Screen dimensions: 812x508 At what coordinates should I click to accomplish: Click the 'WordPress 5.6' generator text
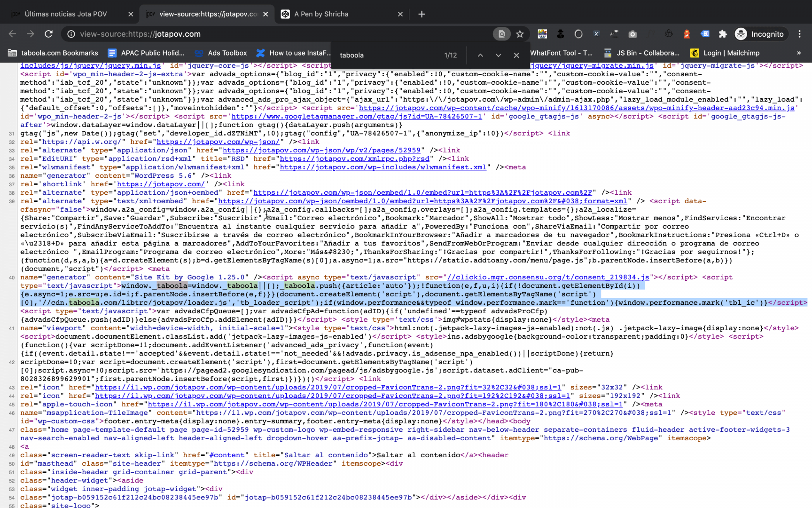[163, 175]
